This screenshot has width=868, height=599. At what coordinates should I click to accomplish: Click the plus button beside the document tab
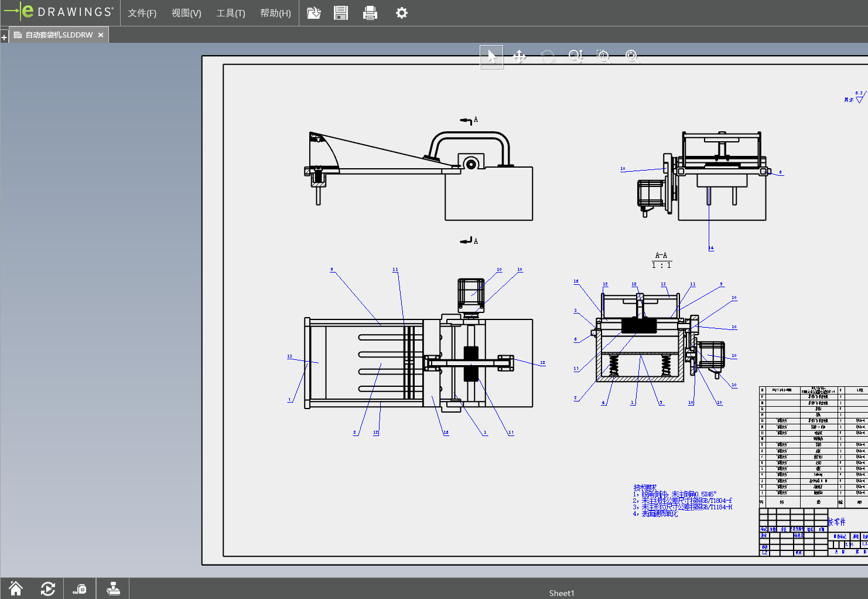point(4,38)
